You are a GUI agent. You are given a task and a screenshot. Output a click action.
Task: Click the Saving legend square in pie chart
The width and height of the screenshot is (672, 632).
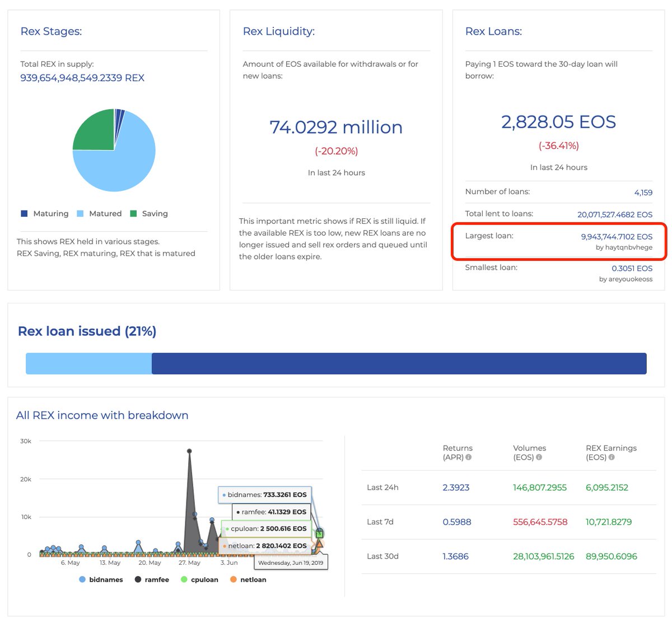click(133, 214)
